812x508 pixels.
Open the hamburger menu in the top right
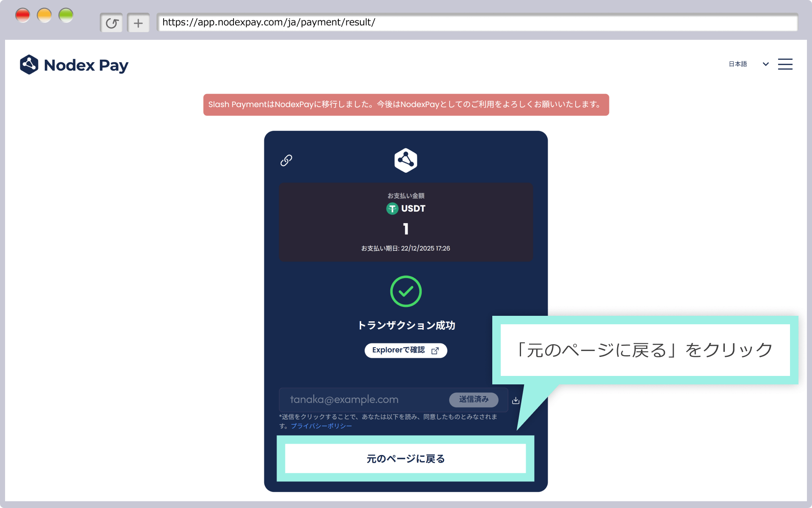(x=785, y=64)
